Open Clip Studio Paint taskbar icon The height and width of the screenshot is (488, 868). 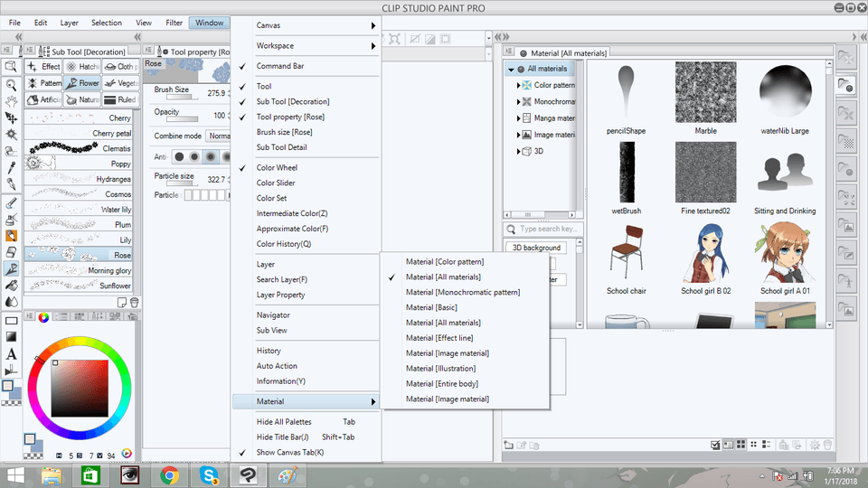coord(245,474)
